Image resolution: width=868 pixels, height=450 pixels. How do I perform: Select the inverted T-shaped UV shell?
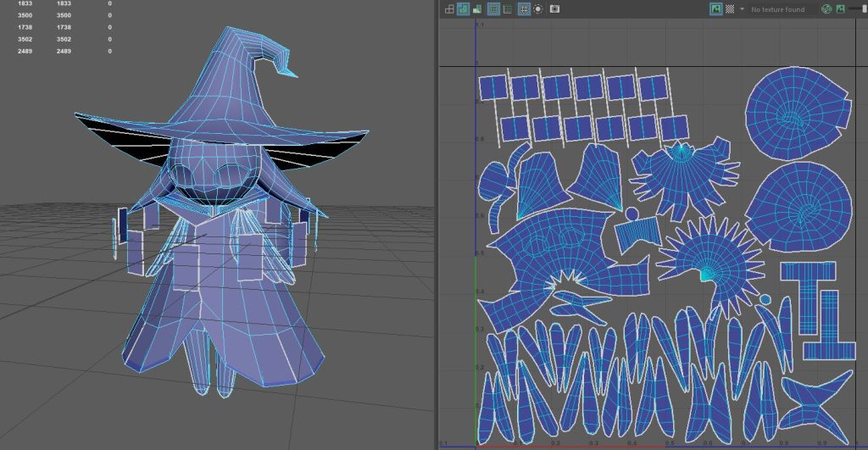(830, 325)
